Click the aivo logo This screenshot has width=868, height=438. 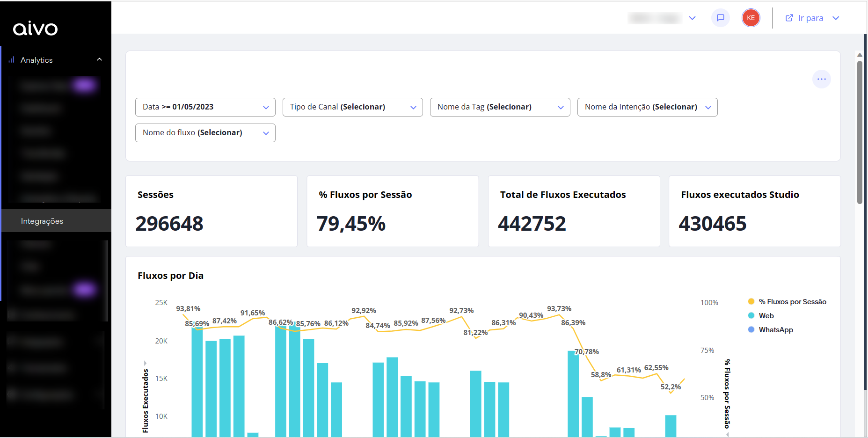coord(35,29)
